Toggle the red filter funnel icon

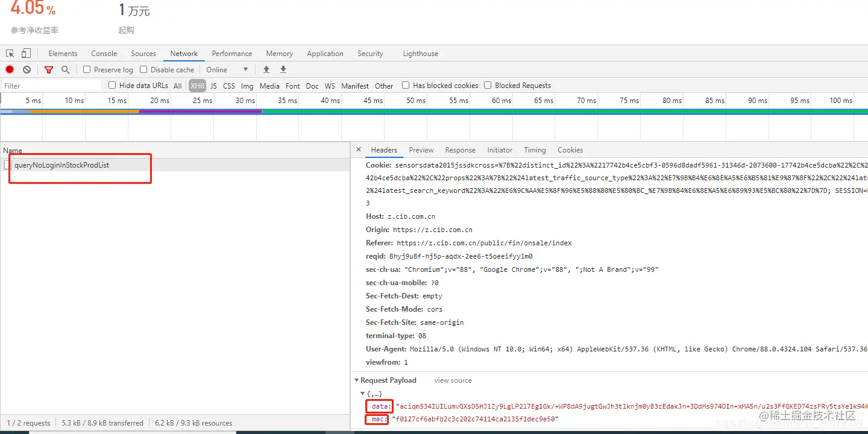(x=49, y=69)
